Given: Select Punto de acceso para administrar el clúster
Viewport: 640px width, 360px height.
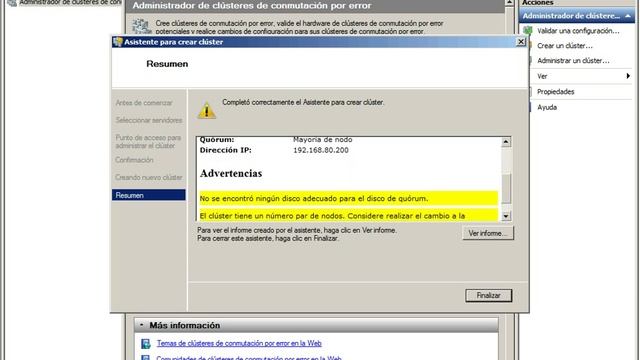Looking at the screenshot, I should 148,142.
